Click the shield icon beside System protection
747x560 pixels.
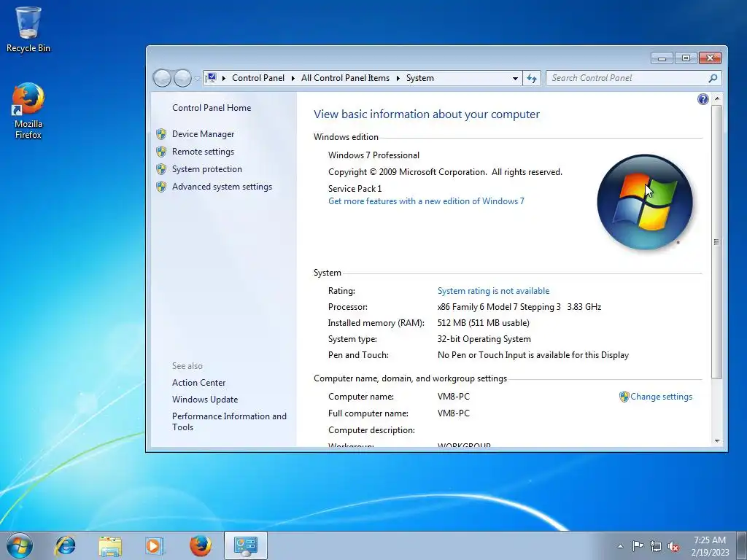[x=161, y=169]
